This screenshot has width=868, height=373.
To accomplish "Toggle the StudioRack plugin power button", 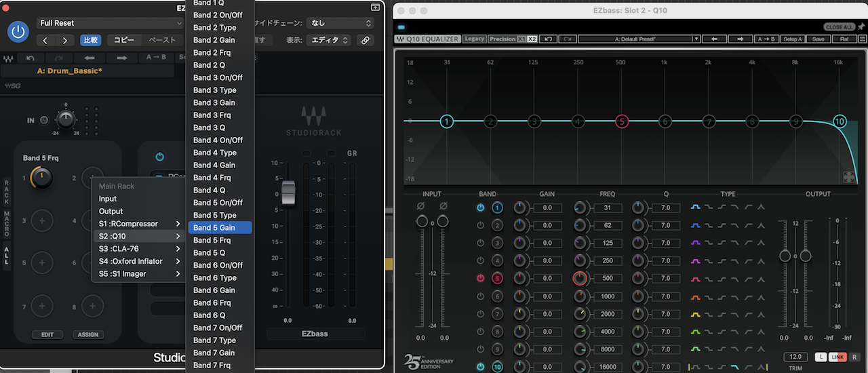I will (x=18, y=31).
